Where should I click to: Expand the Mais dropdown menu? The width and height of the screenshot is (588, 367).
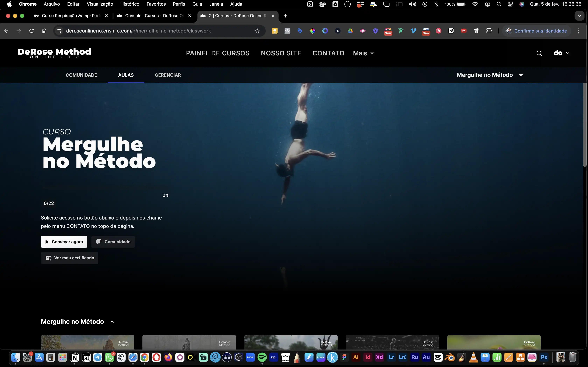pos(363,53)
